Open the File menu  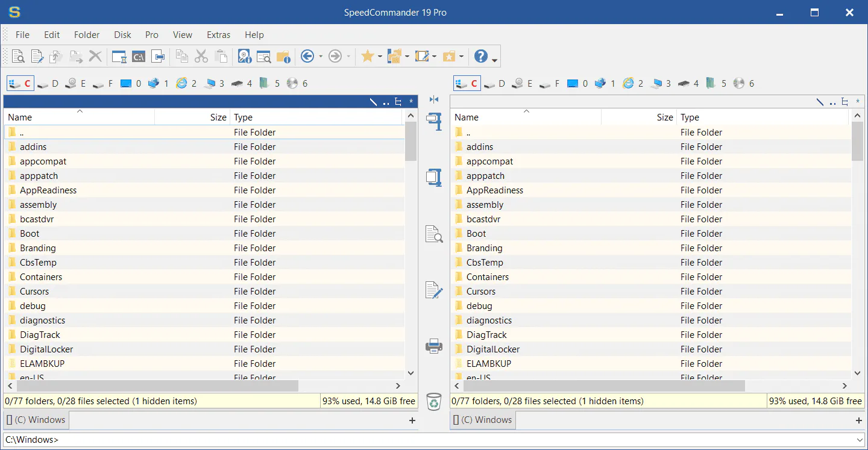click(x=22, y=35)
